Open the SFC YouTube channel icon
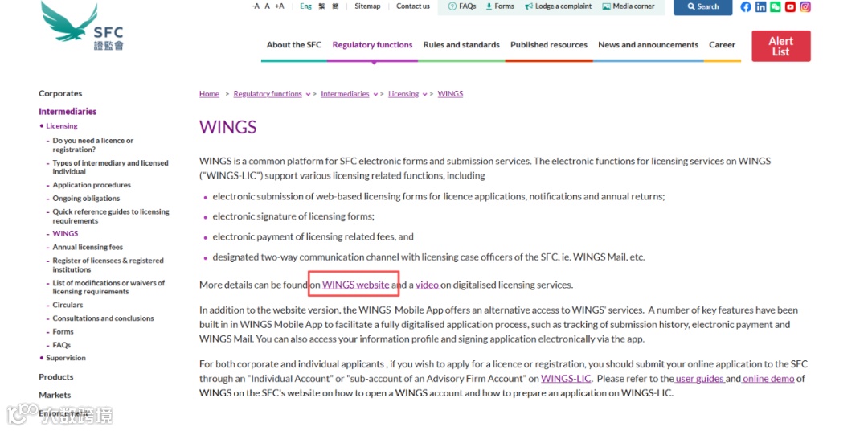 791,6
